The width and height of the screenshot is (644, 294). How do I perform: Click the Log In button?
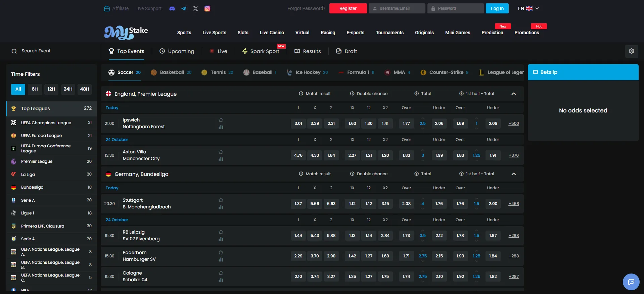[x=497, y=8]
